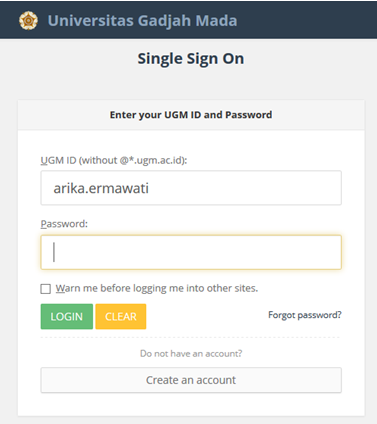Click the Password field label
Viewport: 377px width, 424px height.
(x=64, y=224)
